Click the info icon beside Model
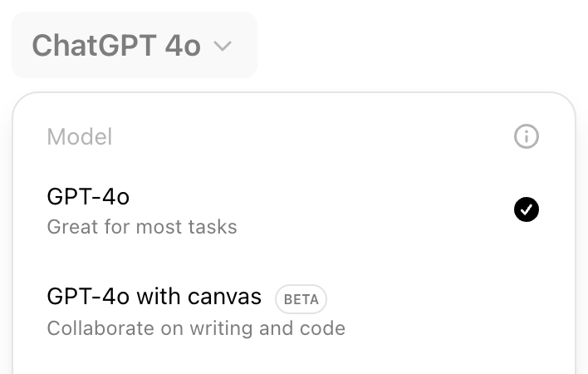Viewport: 588px width, 374px height. tap(527, 136)
